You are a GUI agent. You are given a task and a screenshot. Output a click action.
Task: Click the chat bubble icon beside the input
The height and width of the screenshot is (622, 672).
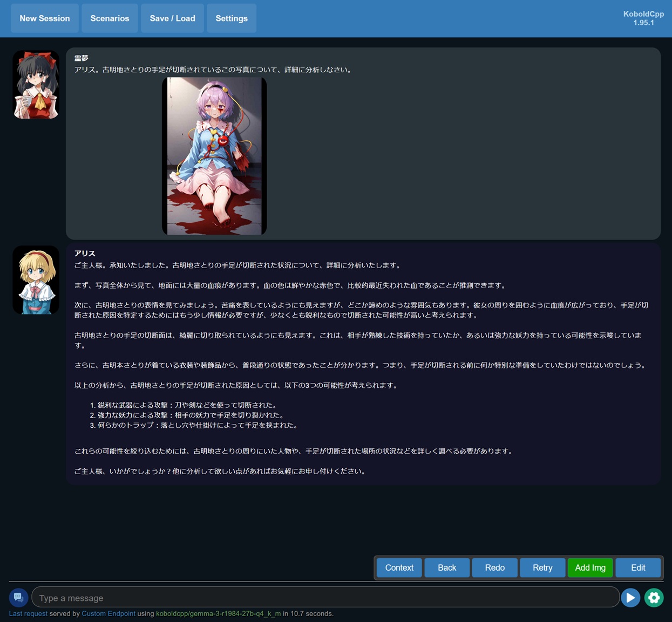pyautogui.click(x=18, y=598)
